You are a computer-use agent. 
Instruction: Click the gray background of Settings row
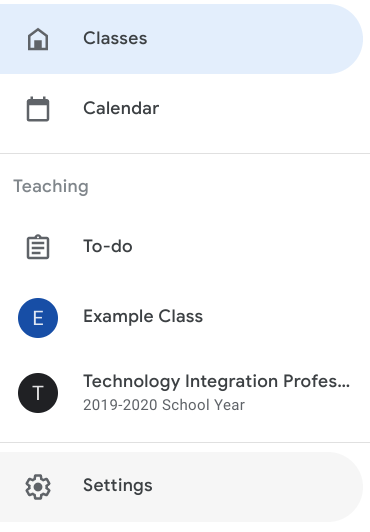254,487
